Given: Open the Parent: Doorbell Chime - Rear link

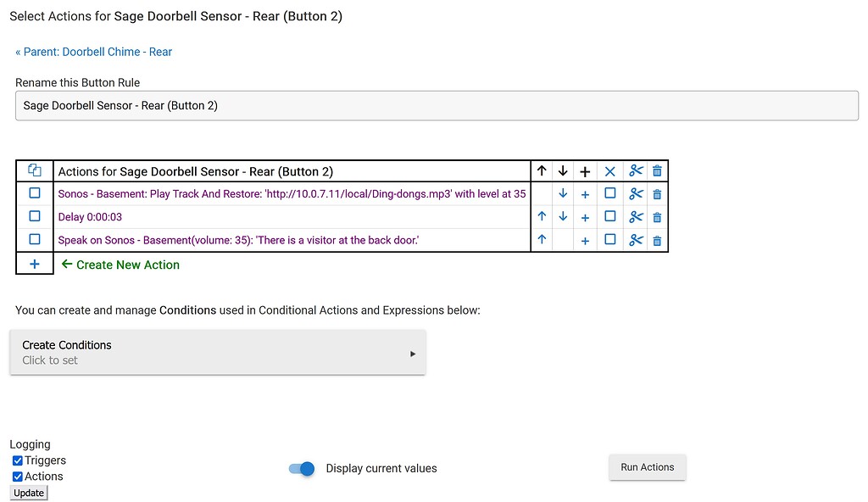Looking at the screenshot, I should (94, 52).
